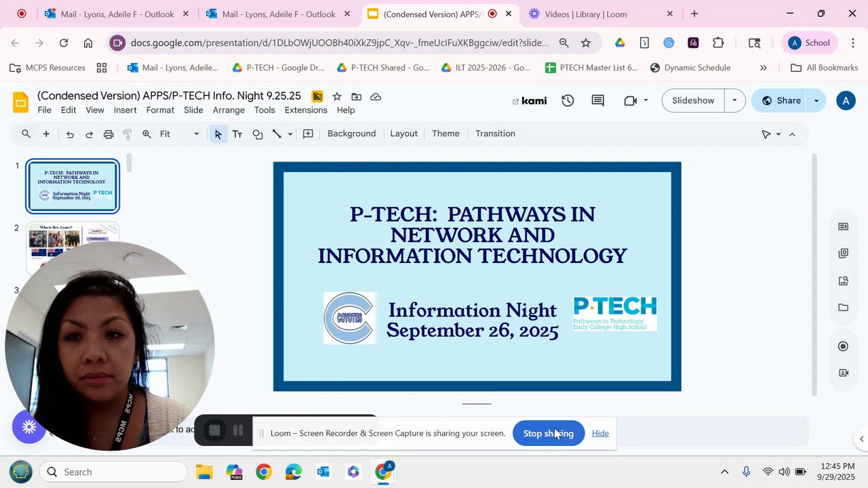Screen dimensions: 868x488
Task: Redo the last undone action
Action: click(89, 134)
